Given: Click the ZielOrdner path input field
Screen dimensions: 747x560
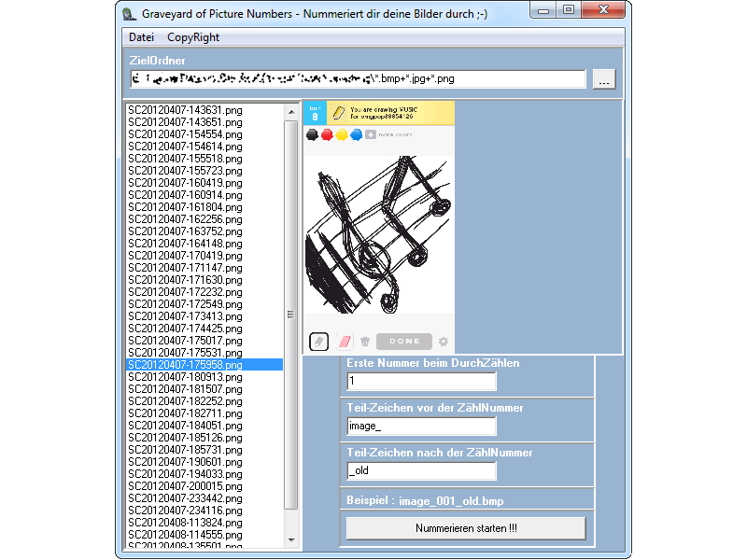Looking at the screenshot, I should tap(358, 80).
